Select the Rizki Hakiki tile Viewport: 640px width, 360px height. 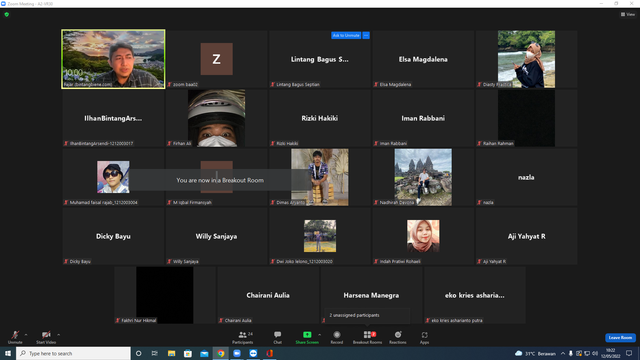[320, 118]
